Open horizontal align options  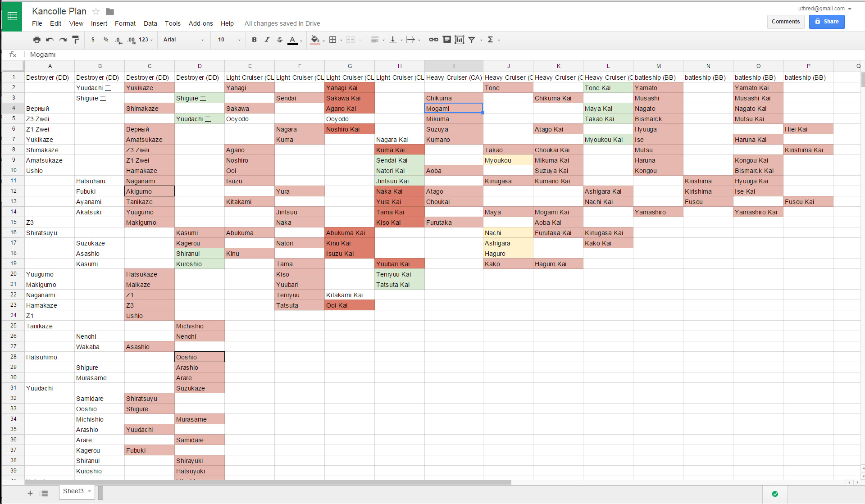point(375,40)
